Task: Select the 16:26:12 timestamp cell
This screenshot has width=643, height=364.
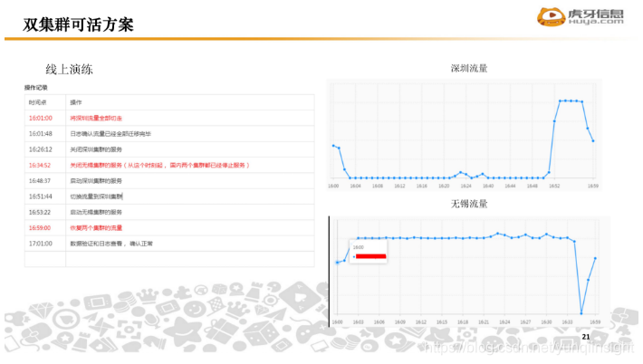Action: pos(40,149)
